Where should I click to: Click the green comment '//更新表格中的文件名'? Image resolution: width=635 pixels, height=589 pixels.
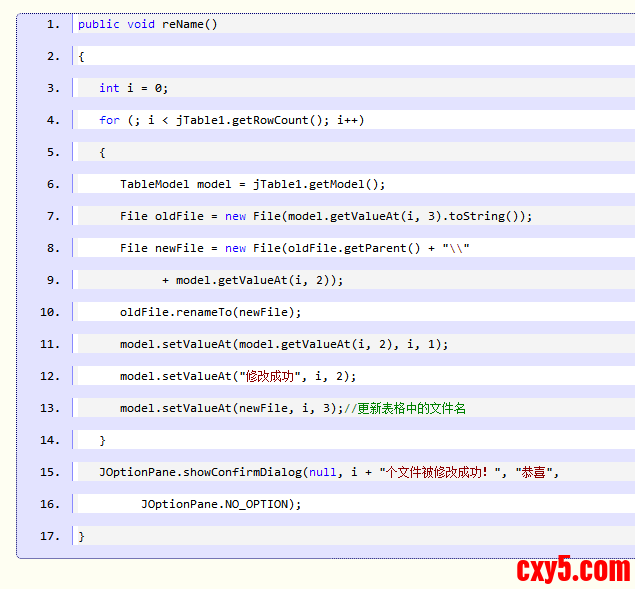tap(405, 408)
